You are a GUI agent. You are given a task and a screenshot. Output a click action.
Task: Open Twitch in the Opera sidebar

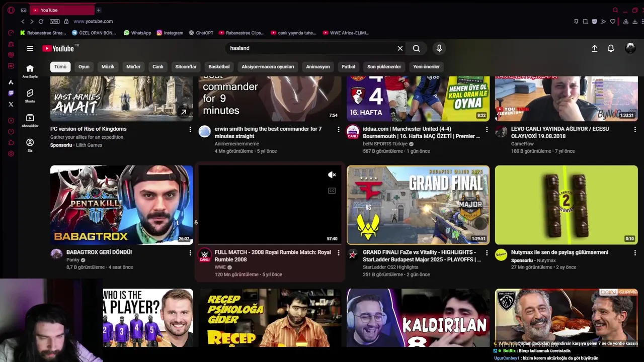pyautogui.click(x=11, y=93)
